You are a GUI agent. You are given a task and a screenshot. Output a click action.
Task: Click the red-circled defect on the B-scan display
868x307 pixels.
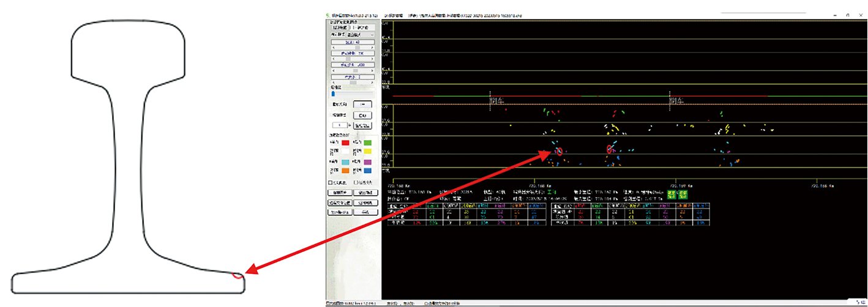pos(558,151)
